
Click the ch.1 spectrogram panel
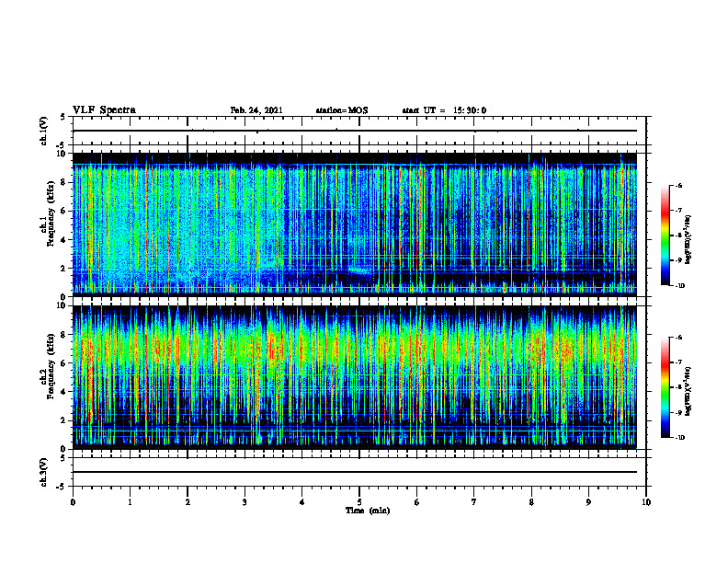[355, 224]
